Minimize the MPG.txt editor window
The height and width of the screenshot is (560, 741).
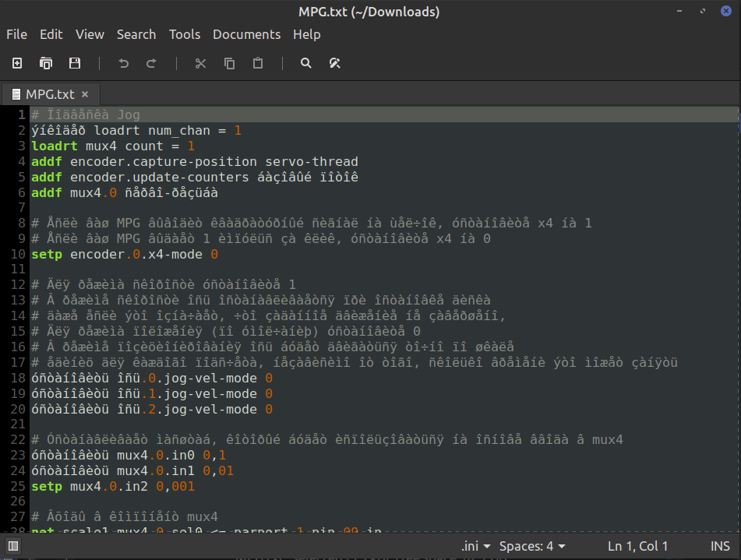pos(679,11)
